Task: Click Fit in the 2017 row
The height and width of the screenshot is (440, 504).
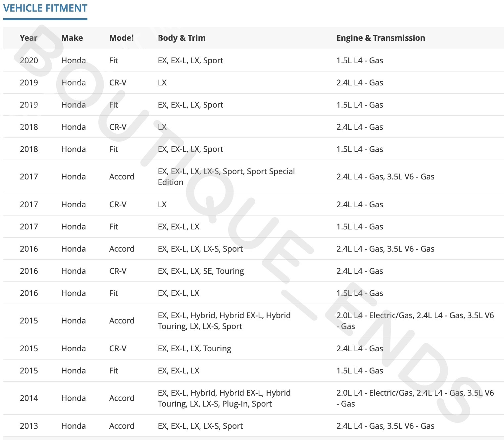Action: pyautogui.click(x=114, y=226)
